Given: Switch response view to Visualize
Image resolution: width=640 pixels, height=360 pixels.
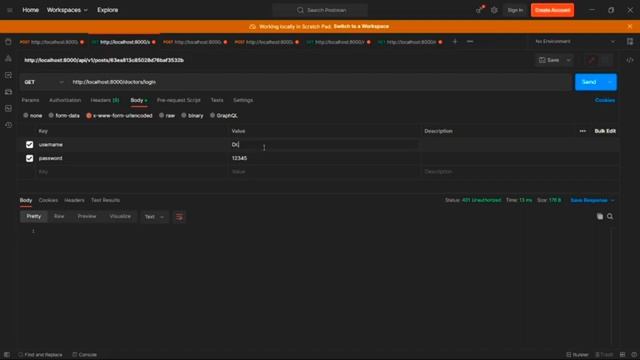Looking at the screenshot, I should pyautogui.click(x=120, y=217).
